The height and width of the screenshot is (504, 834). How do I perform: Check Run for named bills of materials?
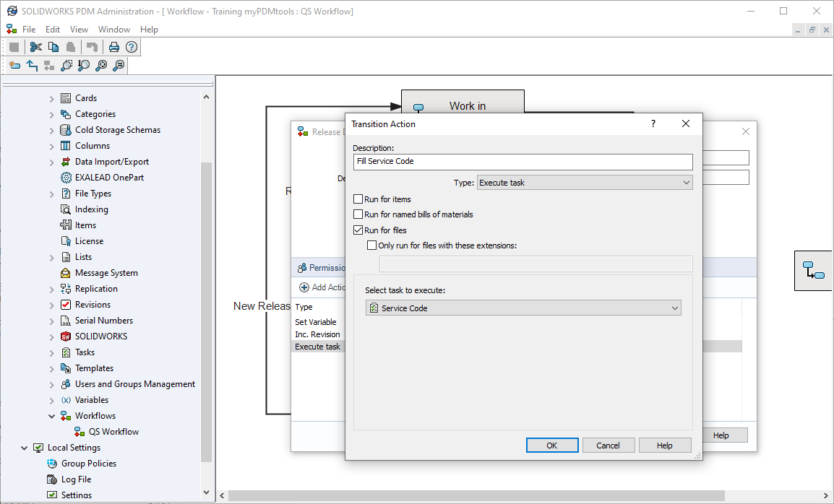pyautogui.click(x=358, y=214)
